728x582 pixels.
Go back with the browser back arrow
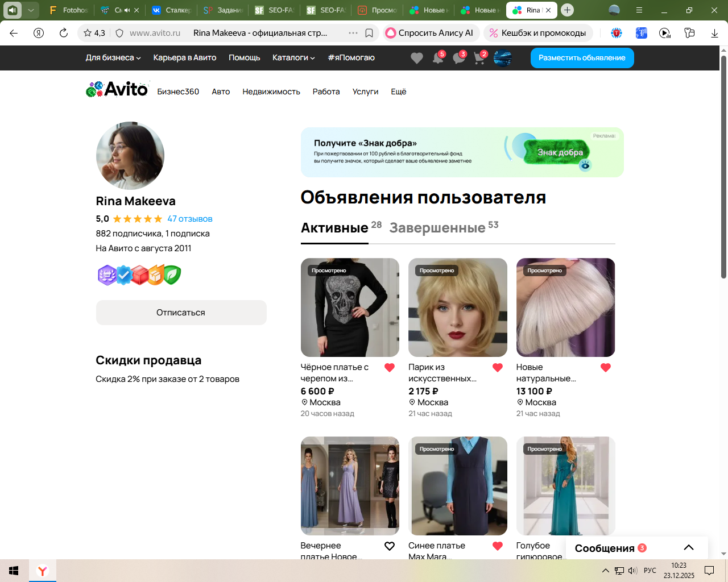[x=14, y=33]
